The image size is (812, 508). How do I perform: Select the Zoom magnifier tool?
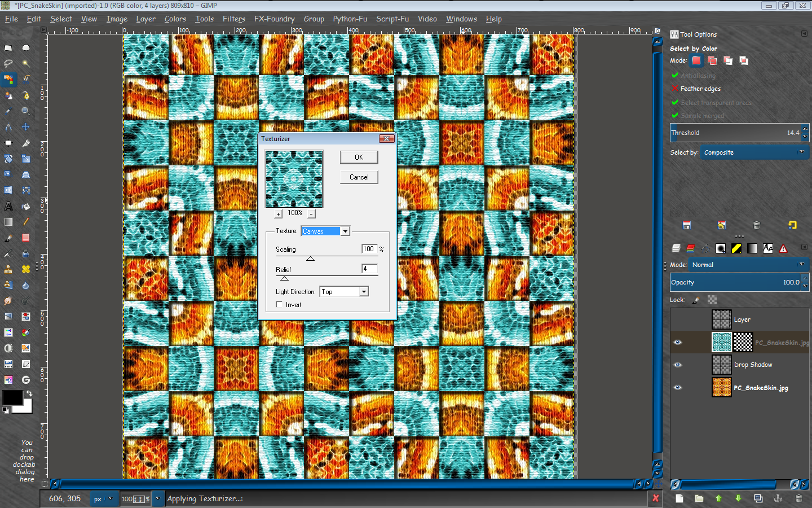(x=26, y=111)
